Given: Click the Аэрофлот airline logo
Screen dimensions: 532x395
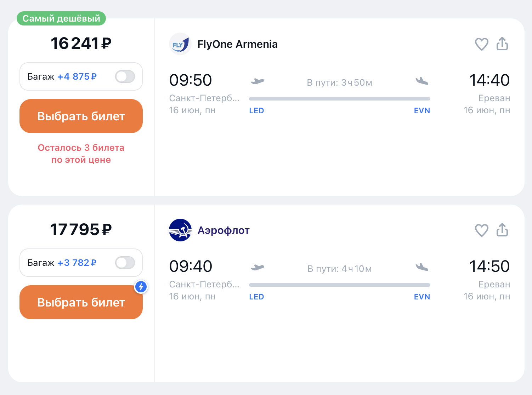Looking at the screenshot, I should point(180,230).
